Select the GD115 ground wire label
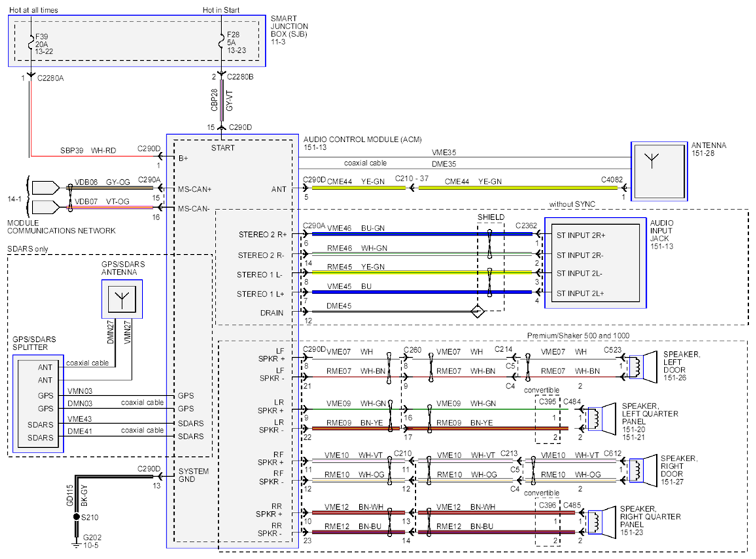This screenshot has height=559, width=756. [x=69, y=495]
